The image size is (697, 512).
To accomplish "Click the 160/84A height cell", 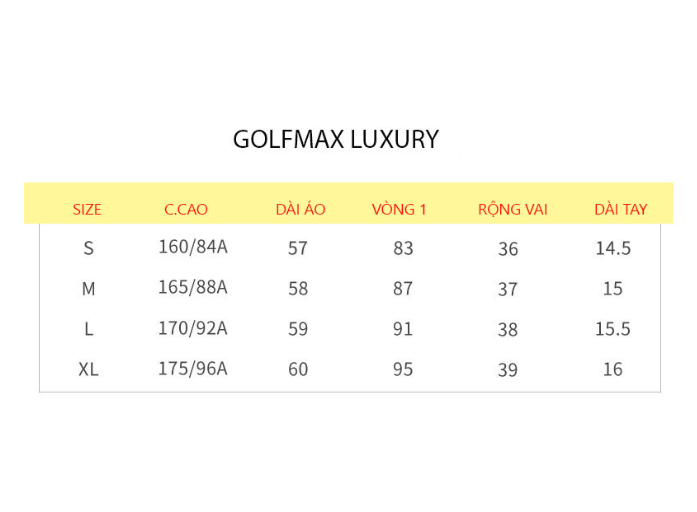I will pyautogui.click(x=193, y=247).
